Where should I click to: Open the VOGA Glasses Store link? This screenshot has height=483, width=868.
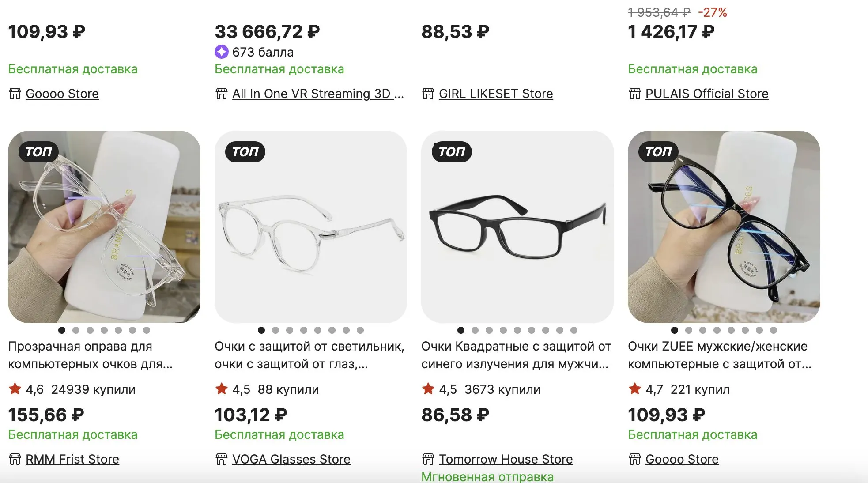click(x=291, y=459)
